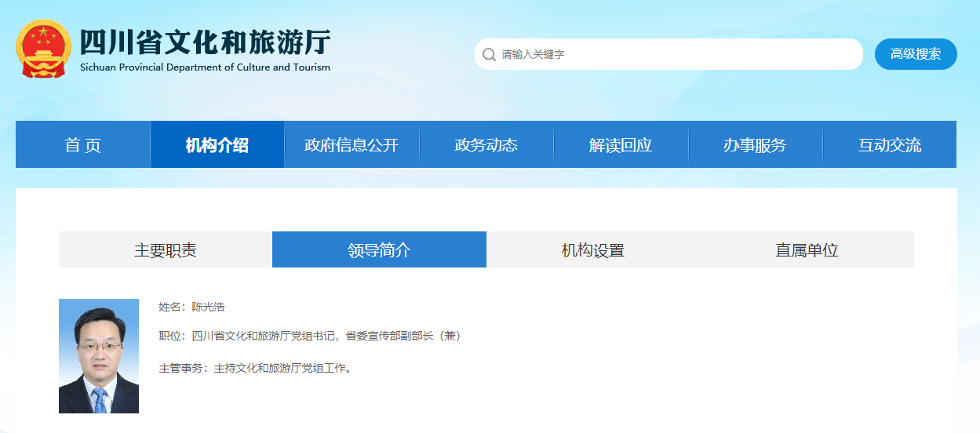Open the 机构介绍 navigation item
This screenshot has height=433, width=980.
point(217,144)
